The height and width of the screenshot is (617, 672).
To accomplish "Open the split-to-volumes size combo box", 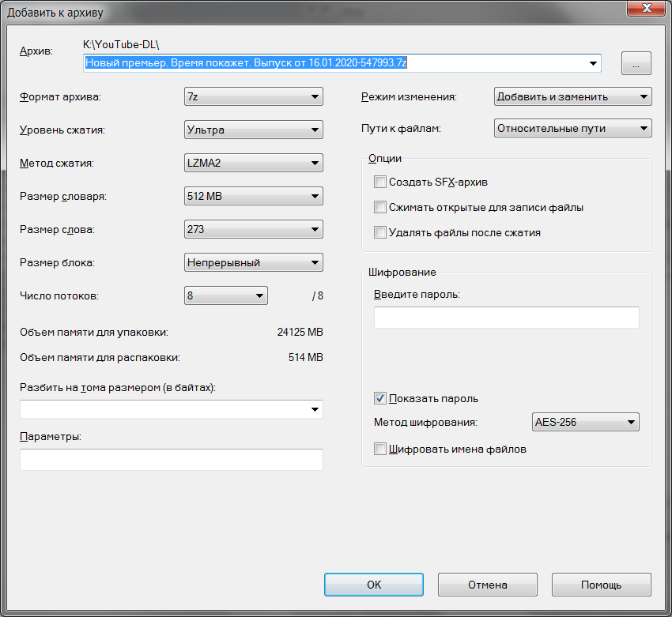I will 172,409.
